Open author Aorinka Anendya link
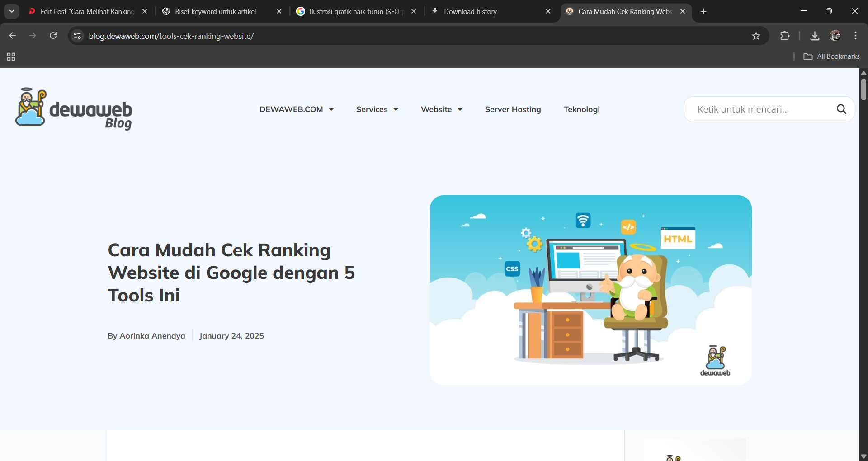 pos(152,336)
